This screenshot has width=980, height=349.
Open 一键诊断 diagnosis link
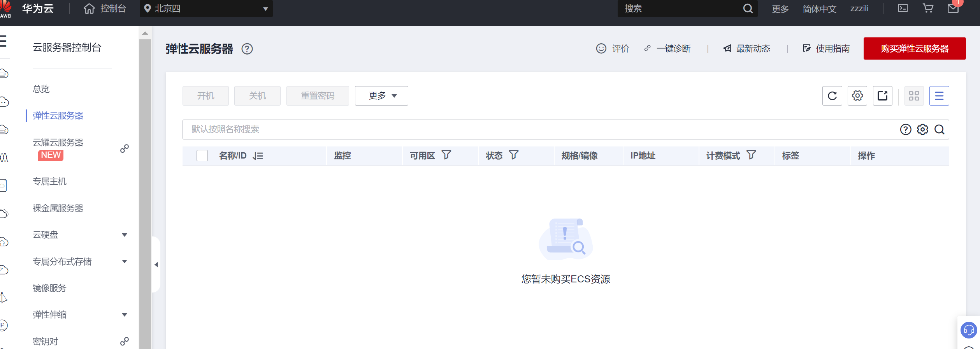click(667, 48)
